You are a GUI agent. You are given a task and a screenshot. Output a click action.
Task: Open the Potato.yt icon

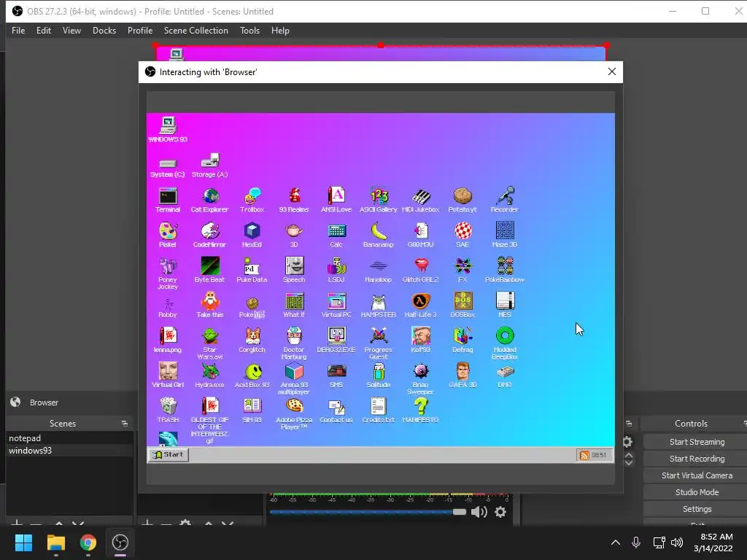(x=462, y=200)
